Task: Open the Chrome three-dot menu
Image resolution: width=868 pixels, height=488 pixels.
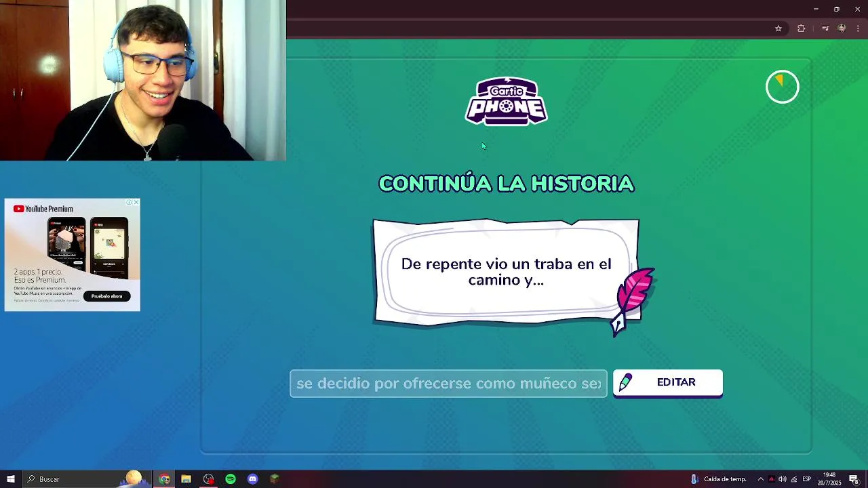Action: pos(858,28)
